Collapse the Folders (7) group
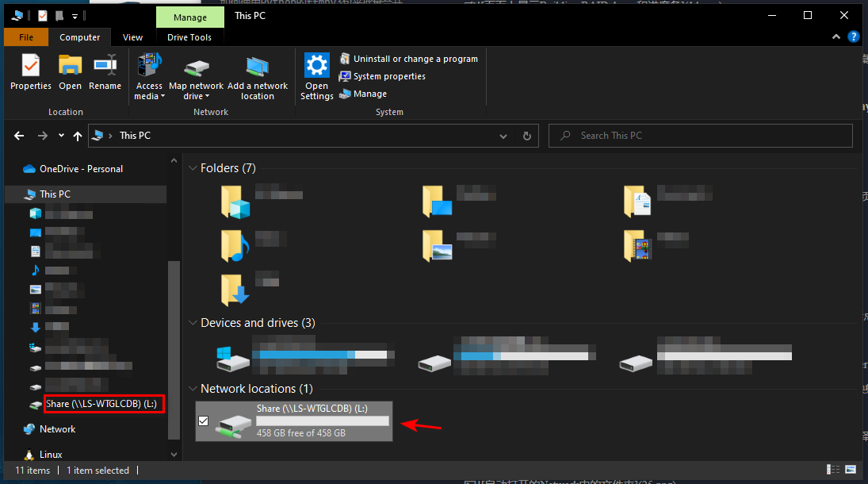Screen dimensions: 868x484 point(193,168)
